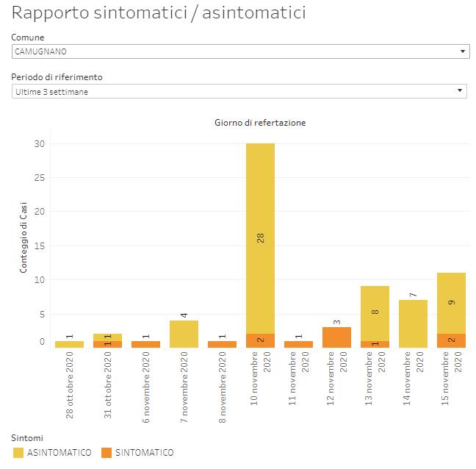This screenshot has width=476, height=469.
Task: Click the Conteggio di Casi axis title
Action: [x=24, y=239]
